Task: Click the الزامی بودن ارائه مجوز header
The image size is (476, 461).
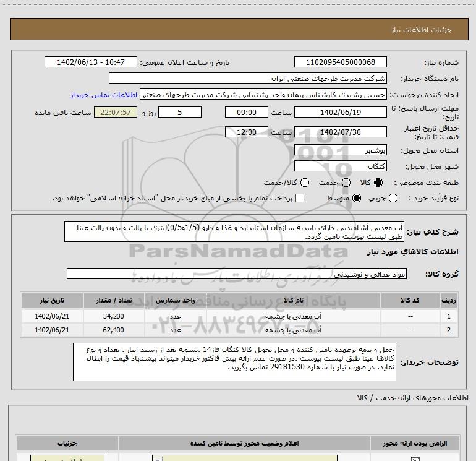Action: pos(415,444)
